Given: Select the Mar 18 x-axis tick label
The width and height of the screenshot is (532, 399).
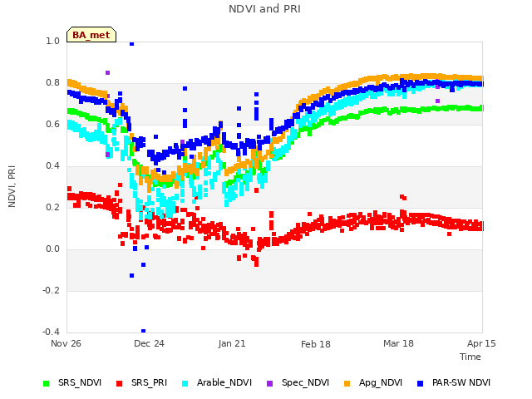Looking at the screenshot, I should point(398,343).
